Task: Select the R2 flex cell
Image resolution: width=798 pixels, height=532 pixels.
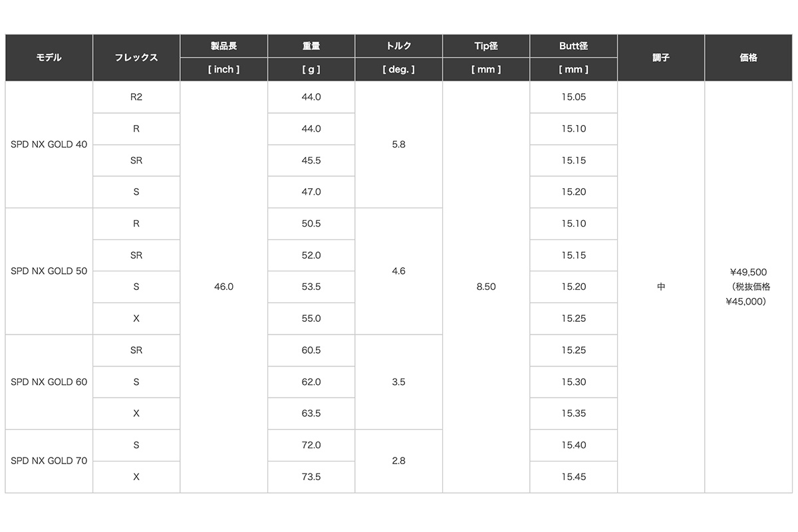Action: coord(136,97)
